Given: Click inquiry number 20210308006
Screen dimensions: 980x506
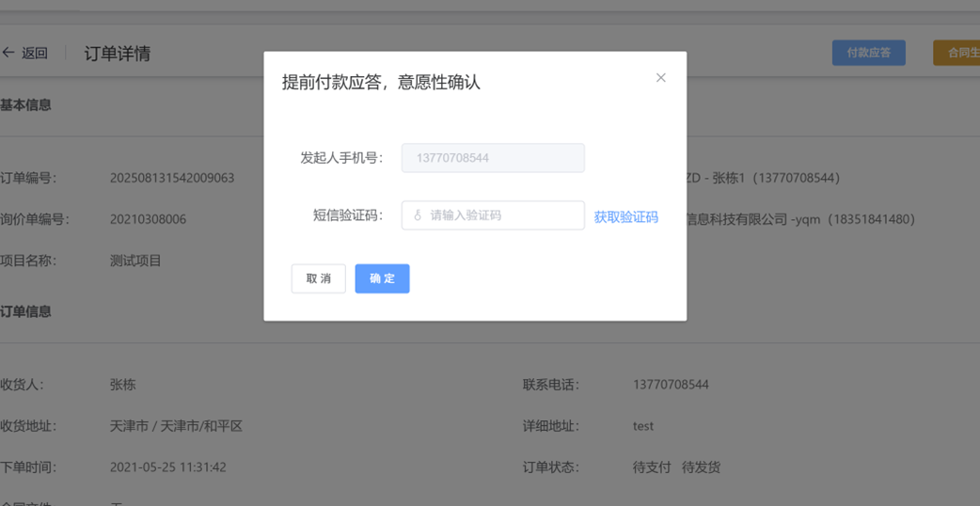Looking at the screenshot, I should [148, 219].
